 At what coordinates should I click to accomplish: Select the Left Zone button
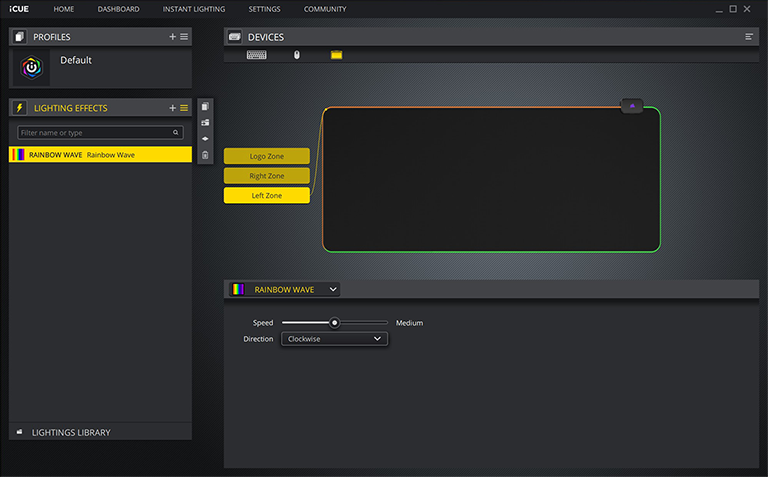pos(266,195)
